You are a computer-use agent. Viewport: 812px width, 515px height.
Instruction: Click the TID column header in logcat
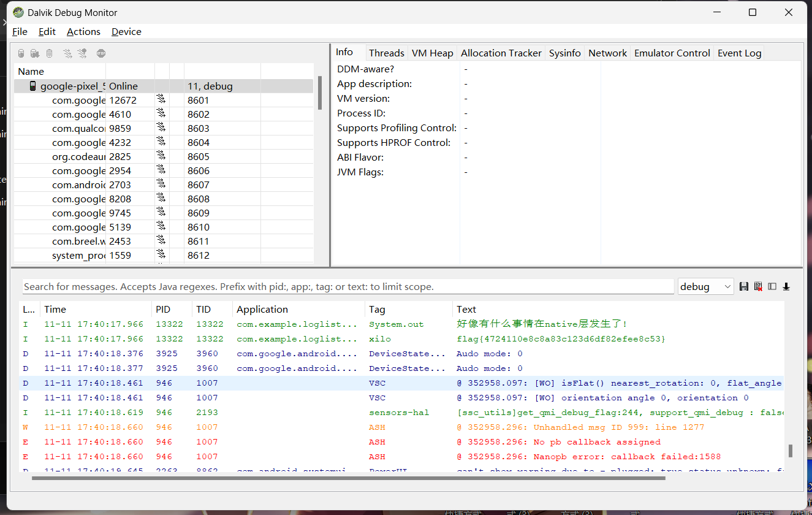(x=212, y=309)
